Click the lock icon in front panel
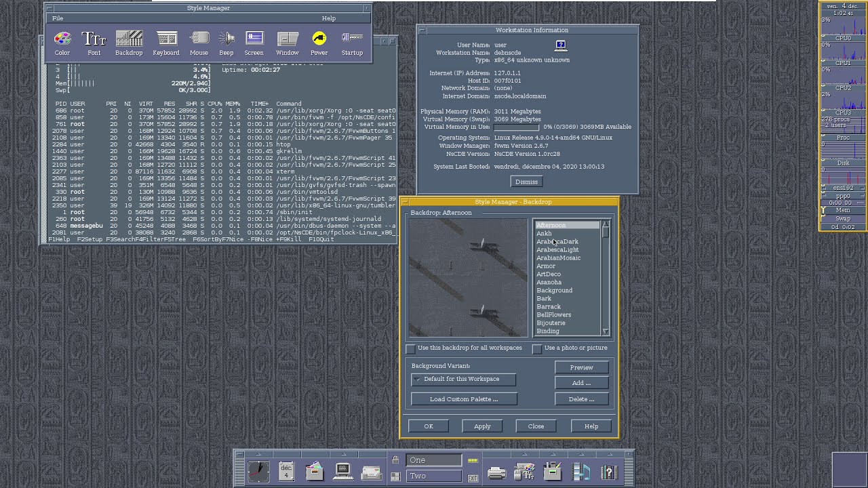Viewport: 868px width, 488px height. point(395,460)
